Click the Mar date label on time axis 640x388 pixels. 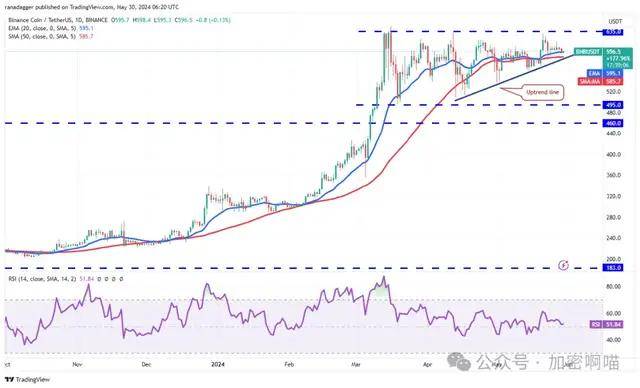pos(356,364)
